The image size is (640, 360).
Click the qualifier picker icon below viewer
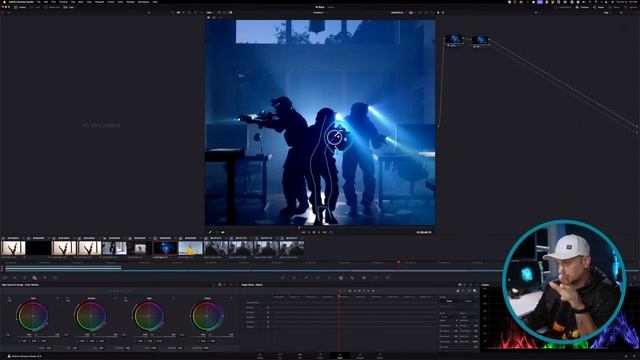[x=210, y=232]
